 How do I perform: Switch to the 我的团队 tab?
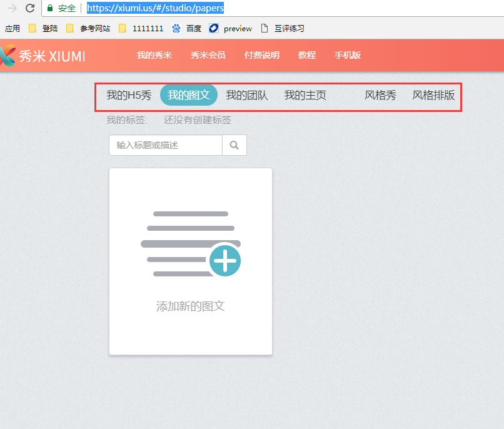[x=248, y=96]
